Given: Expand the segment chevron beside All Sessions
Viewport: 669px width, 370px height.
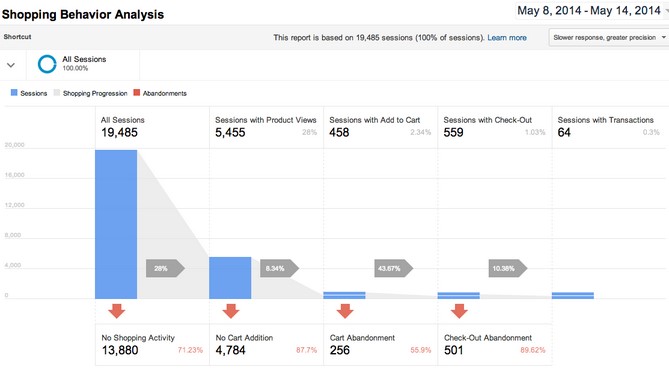Looking at the screenshot, I should [11, 65].
